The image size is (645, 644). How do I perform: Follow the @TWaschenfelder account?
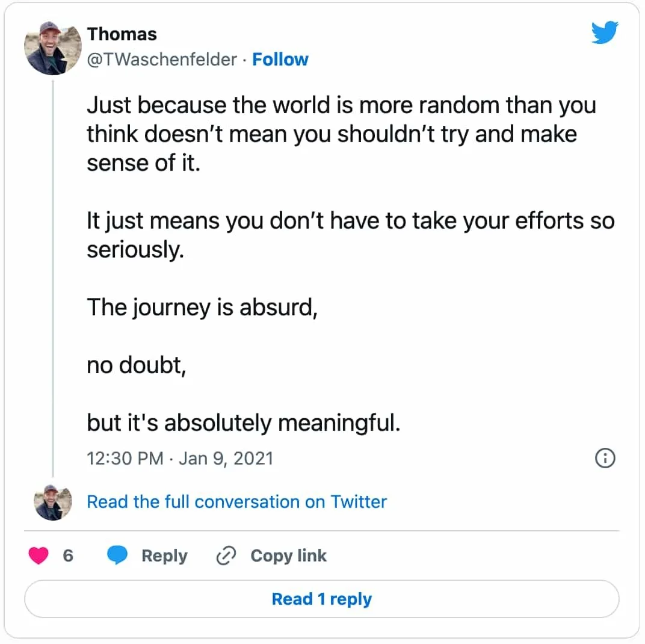[280, 59]
